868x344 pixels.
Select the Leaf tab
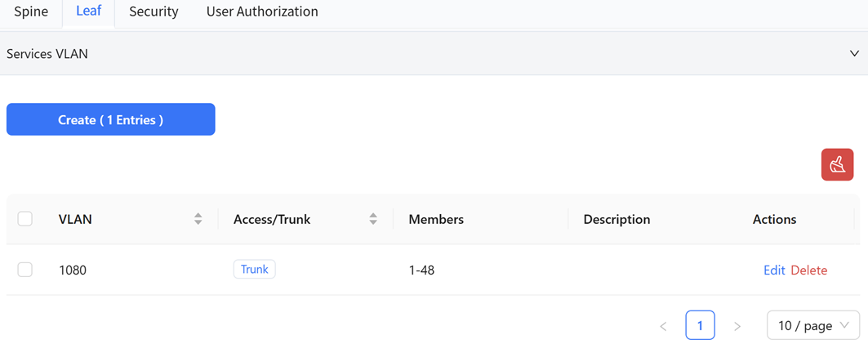tap(88, 11)
